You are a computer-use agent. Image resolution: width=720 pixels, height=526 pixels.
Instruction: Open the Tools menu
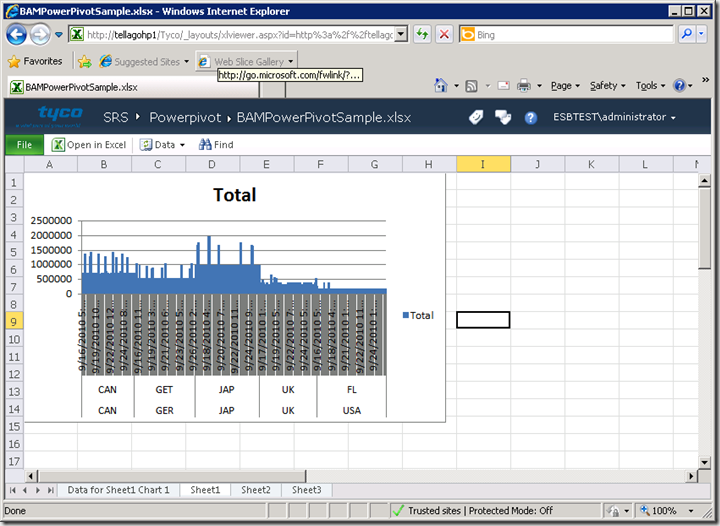[650, 86]
